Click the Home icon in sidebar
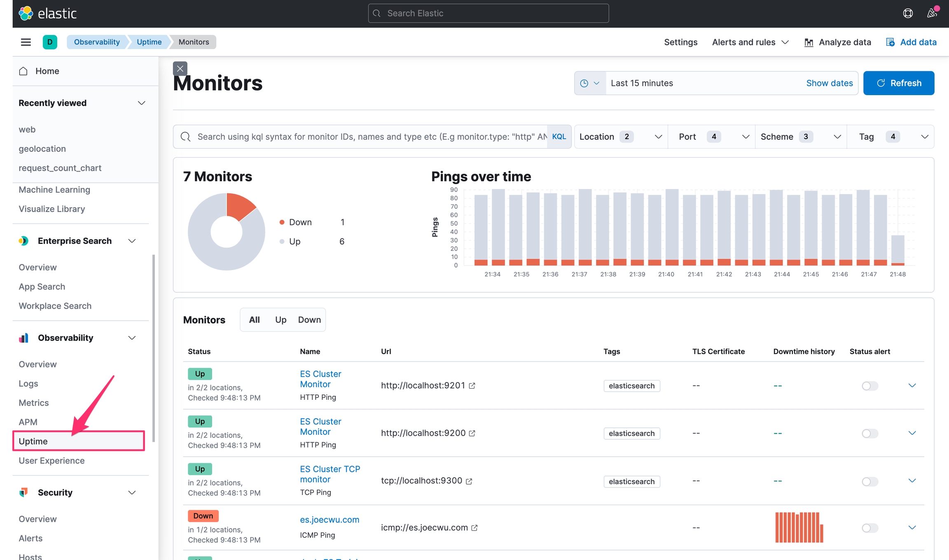 pyautogui.click(x=23, y=71)
